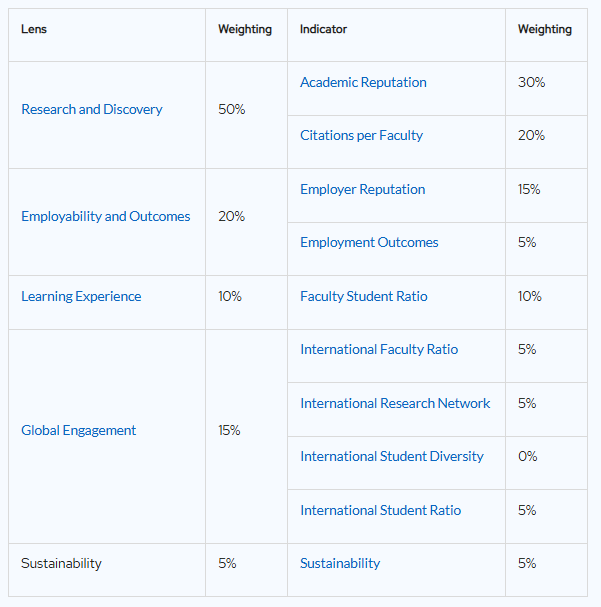Open the Academic Reputation indicator link
The image size is (601, 607).
pos(363,82)
